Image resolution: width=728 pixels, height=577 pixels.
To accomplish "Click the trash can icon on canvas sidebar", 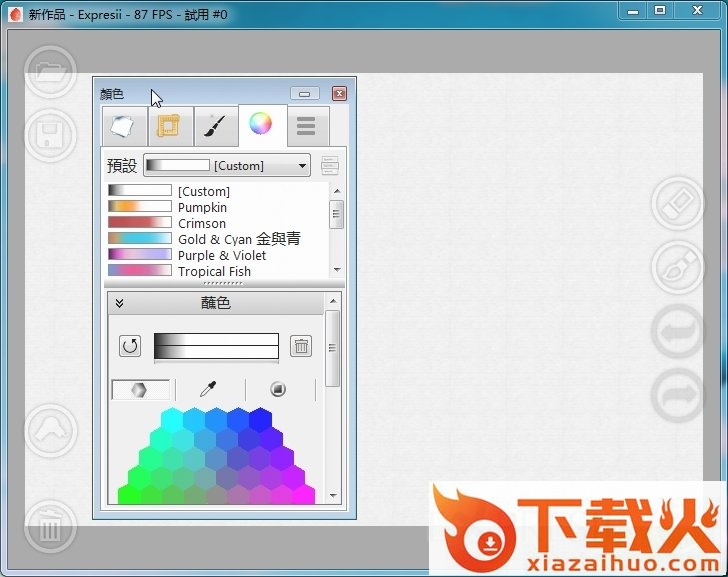I will point(51,527).
